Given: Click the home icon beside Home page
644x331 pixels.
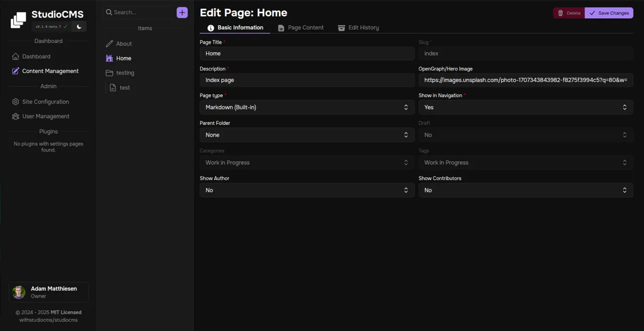Looking at the screenshot, I should pos(109,58).
